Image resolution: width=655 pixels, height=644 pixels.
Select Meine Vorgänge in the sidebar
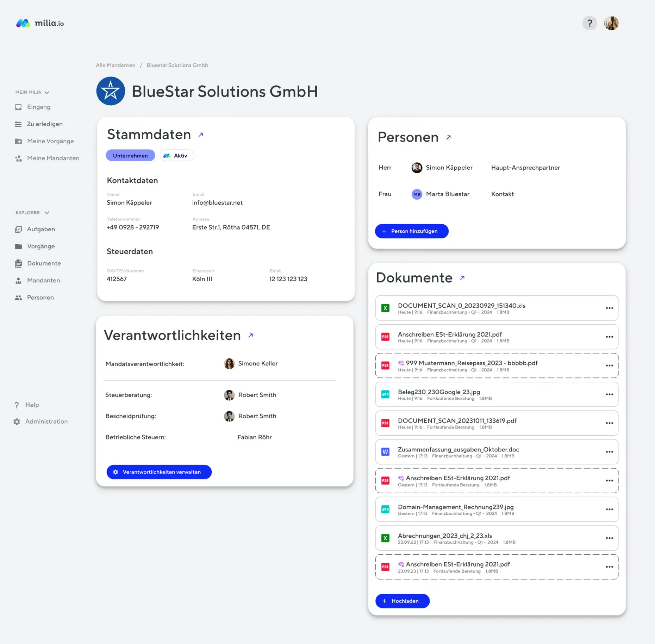[x=51, y=141]
